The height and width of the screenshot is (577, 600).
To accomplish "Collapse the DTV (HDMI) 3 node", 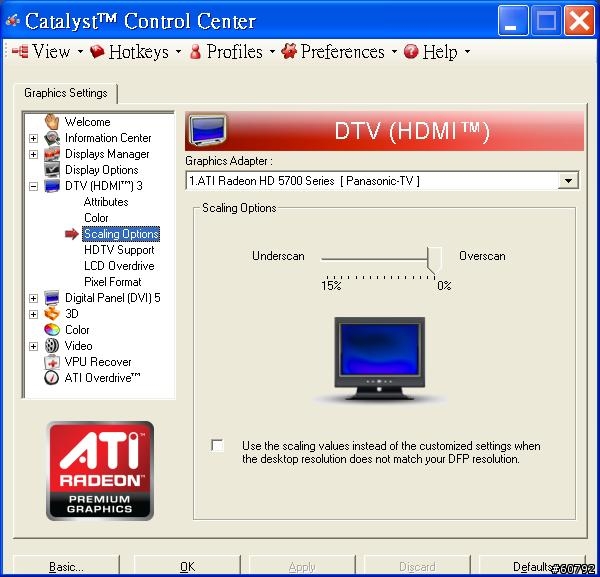I will point(33,186).
